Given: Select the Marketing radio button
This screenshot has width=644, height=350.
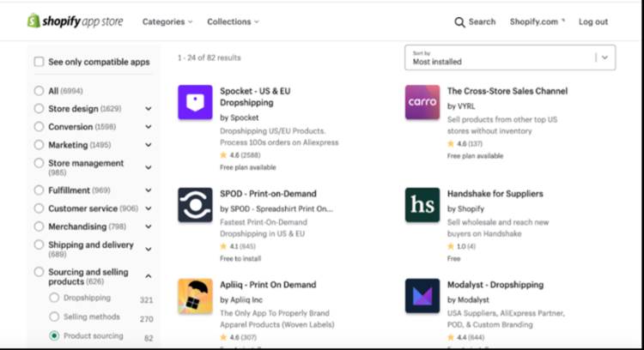Looking at the screenshot, I should pyautogui.click(x=39, y=145).
